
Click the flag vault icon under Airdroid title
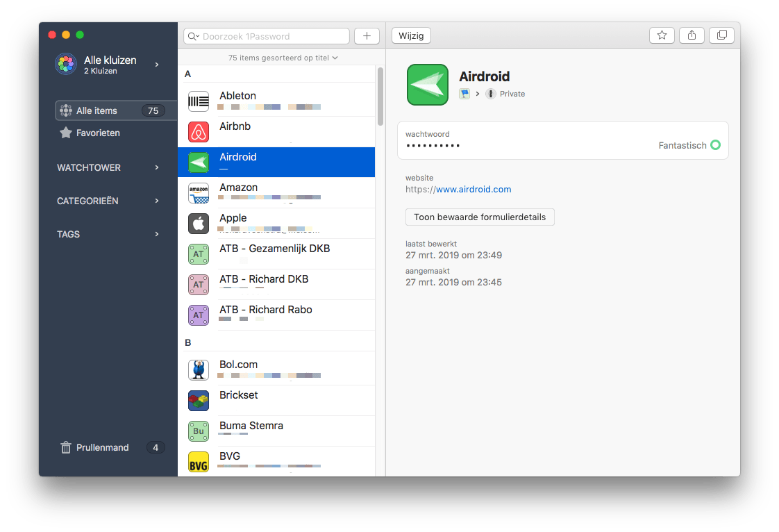[464, 94]
